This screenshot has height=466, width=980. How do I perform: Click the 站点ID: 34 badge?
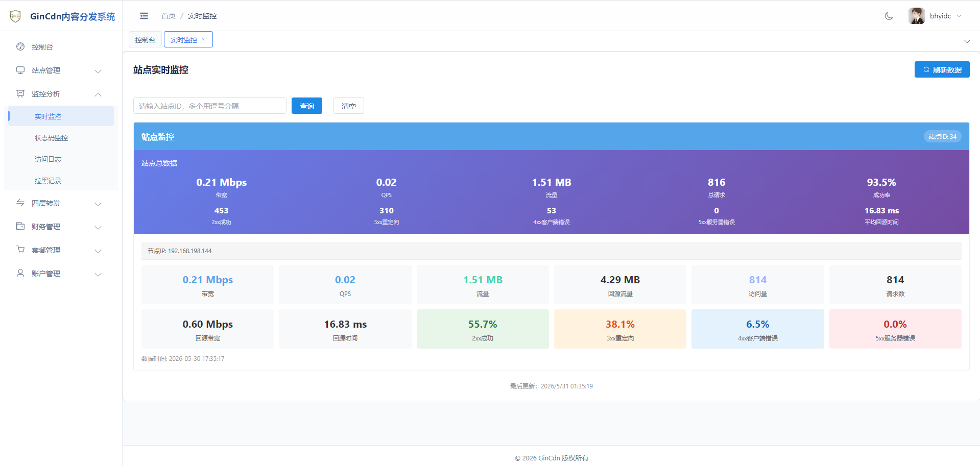(942, 136)
